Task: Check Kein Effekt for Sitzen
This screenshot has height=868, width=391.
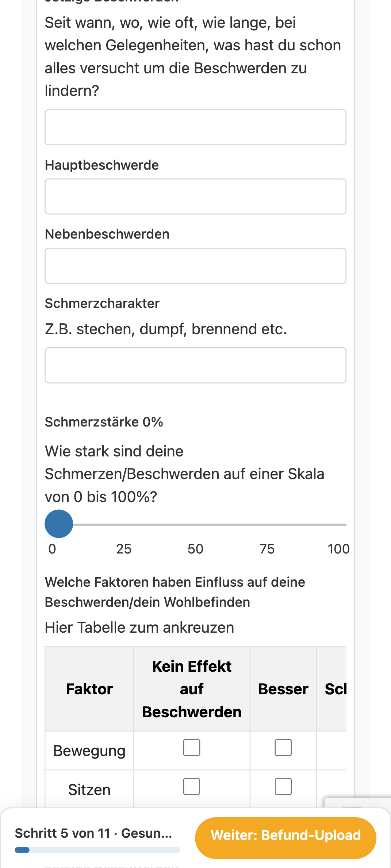Action: [192, 787]
